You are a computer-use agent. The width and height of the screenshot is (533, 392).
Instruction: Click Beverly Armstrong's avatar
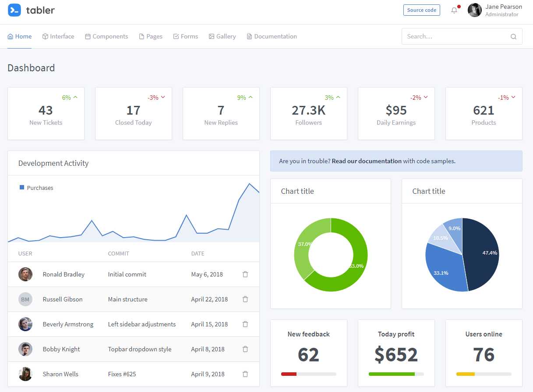[25, 324]
